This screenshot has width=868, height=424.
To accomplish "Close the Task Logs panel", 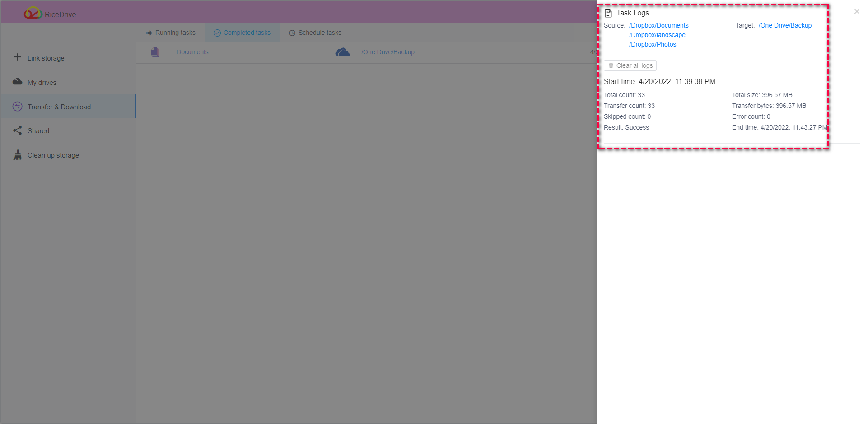I will (857, 11).
